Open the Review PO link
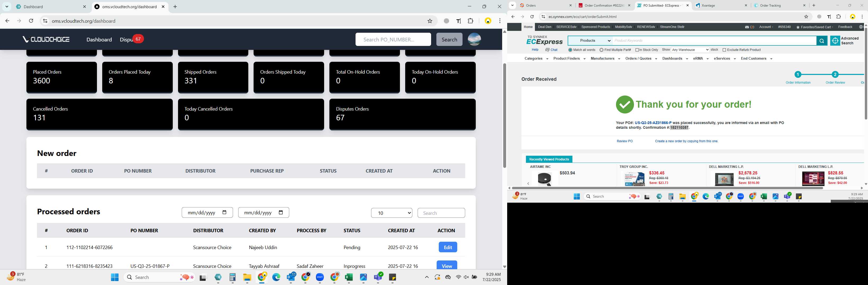 tap(624, 141)
